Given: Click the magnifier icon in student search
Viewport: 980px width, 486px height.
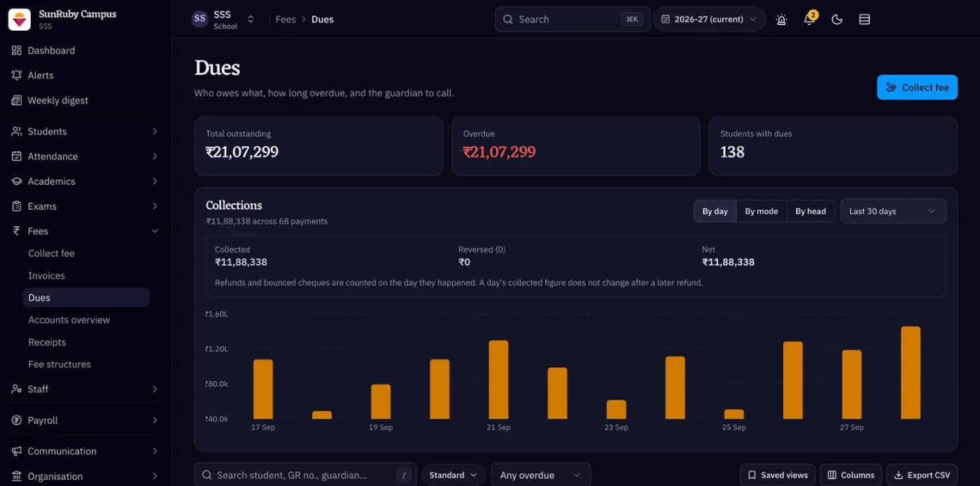Looking at the screenshot, I should [206, 475].
